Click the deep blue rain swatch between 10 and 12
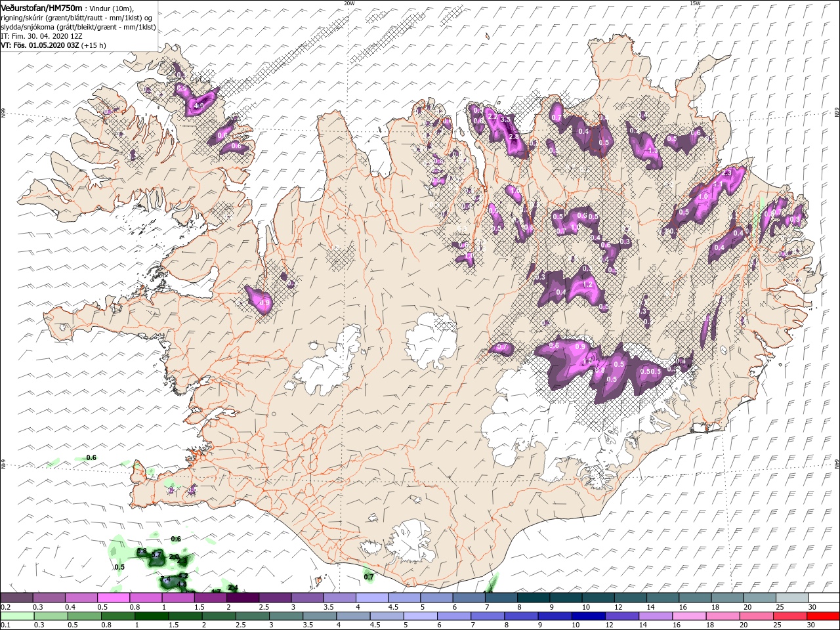 589,616
